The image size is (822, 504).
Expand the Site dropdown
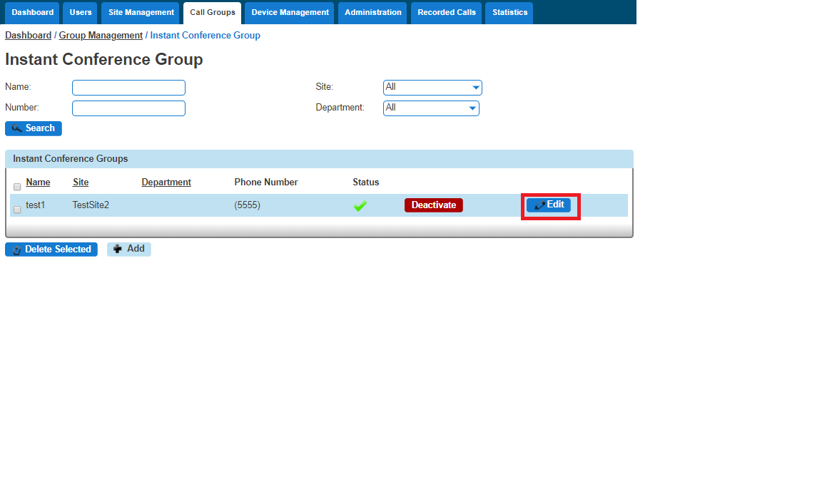tap(432, 88)
